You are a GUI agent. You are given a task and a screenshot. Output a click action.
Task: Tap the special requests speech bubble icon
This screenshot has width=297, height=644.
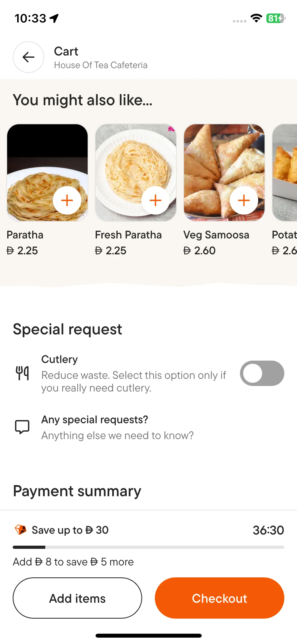pos(22,427)
